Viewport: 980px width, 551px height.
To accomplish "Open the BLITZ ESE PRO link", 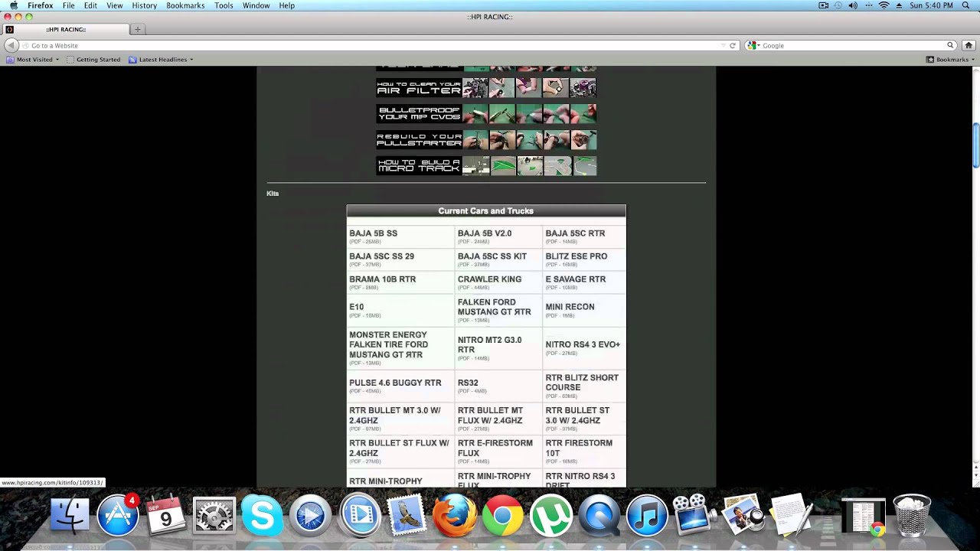I will click(x=576, y=256).
